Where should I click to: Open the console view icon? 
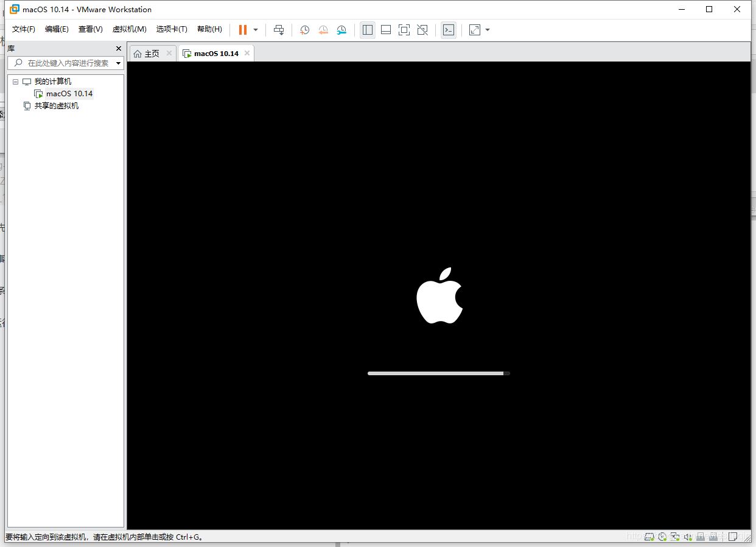pos(449,30)
